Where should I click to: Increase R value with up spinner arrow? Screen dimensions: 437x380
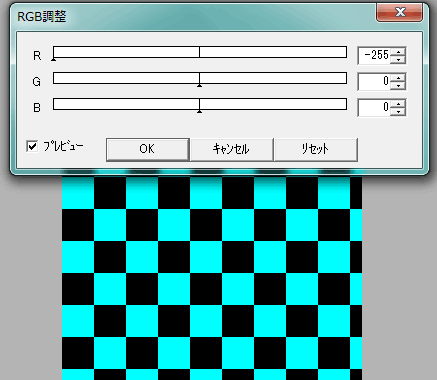(x=398, y=51)
